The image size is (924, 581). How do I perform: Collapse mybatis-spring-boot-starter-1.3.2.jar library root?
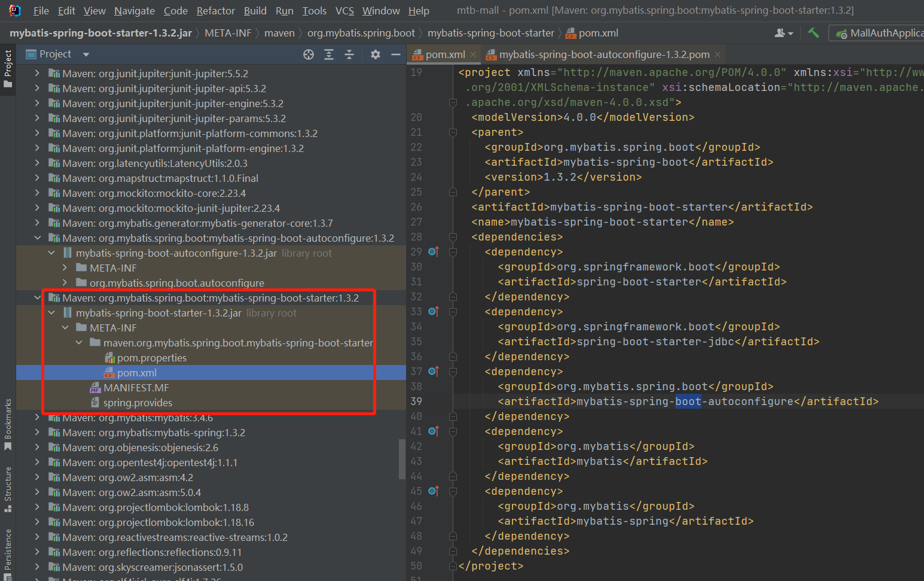click(51, 312)
